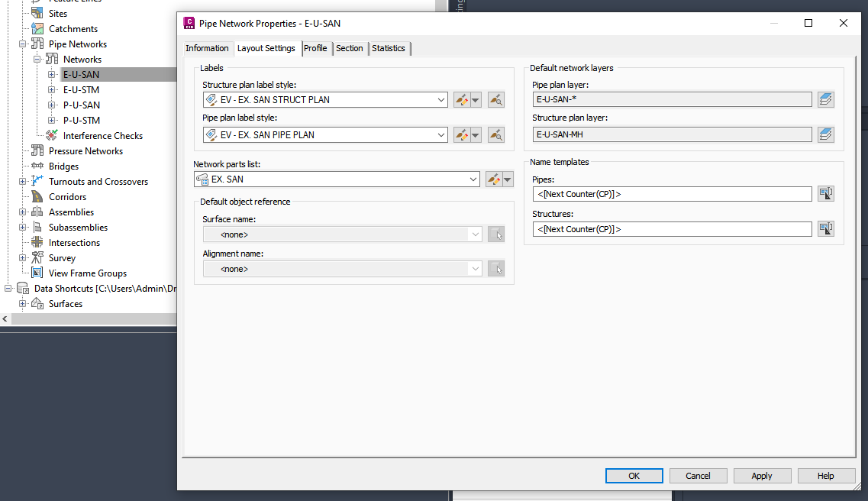Select E-U-SAN network in tree

(x=82, y=75)
